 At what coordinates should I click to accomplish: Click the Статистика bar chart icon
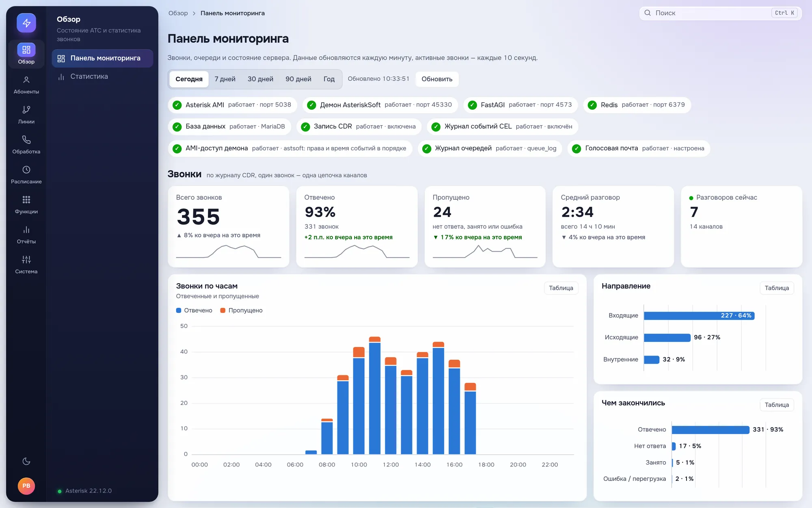pos(61,77)
